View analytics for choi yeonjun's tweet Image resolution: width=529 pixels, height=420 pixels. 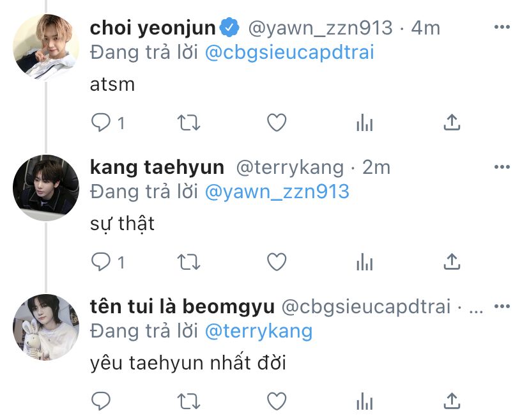tap(364, 122)
